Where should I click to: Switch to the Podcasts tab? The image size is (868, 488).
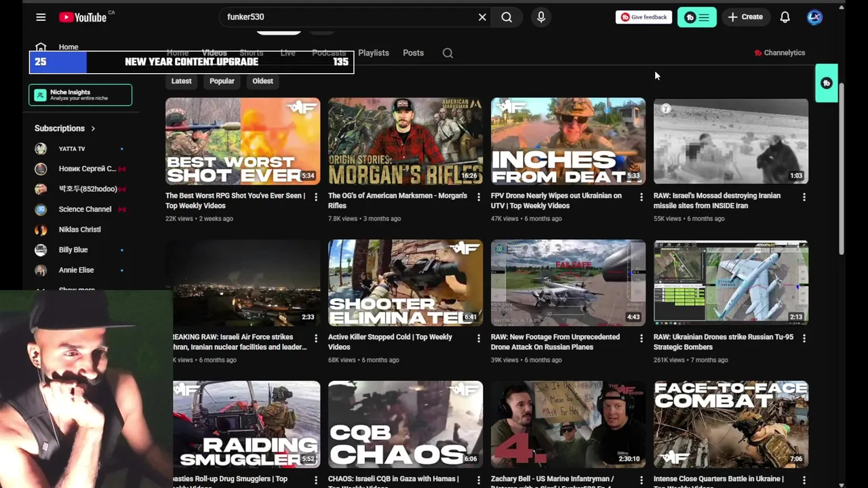[x=329, y=53]
